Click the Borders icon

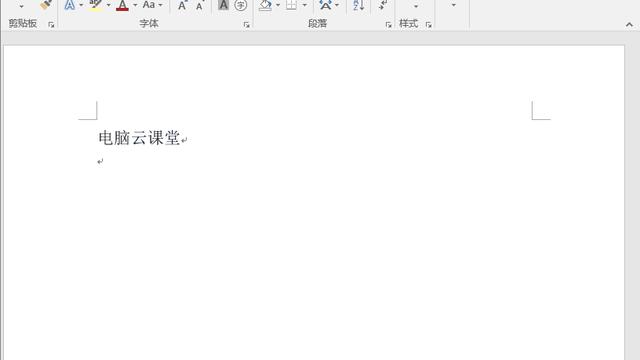291,5
